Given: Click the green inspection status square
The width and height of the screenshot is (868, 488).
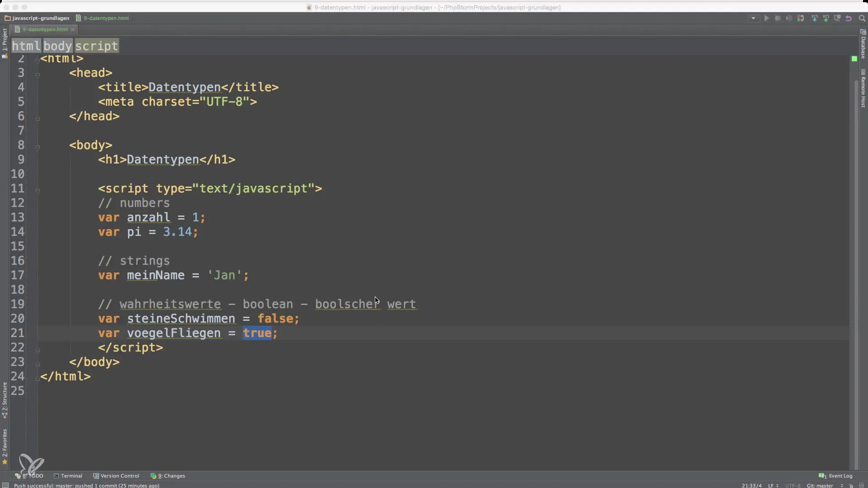Looking at the screenshot, I should tap(854, 59).
